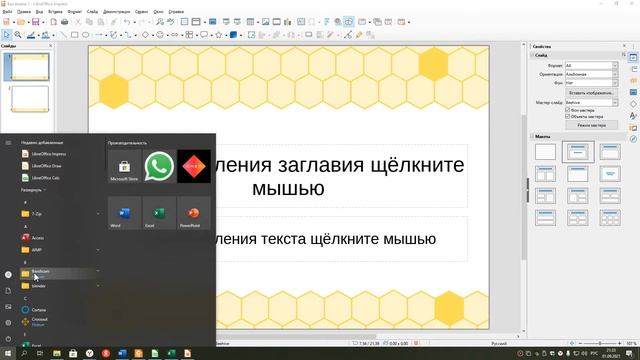Launch Word tile in Start menu
Viewport: 640px width, 360px height.
point(124,213)
